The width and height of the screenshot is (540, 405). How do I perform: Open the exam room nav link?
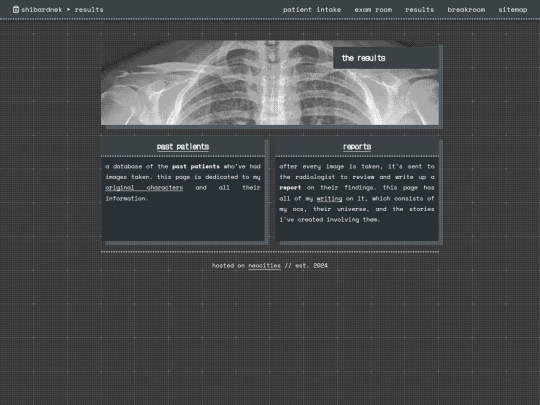point(373,10)
